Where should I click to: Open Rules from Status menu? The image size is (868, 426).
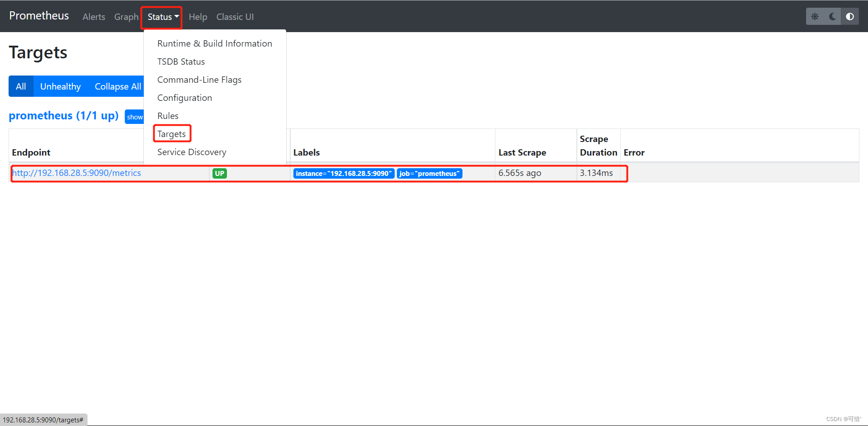(x=215, y=116)
